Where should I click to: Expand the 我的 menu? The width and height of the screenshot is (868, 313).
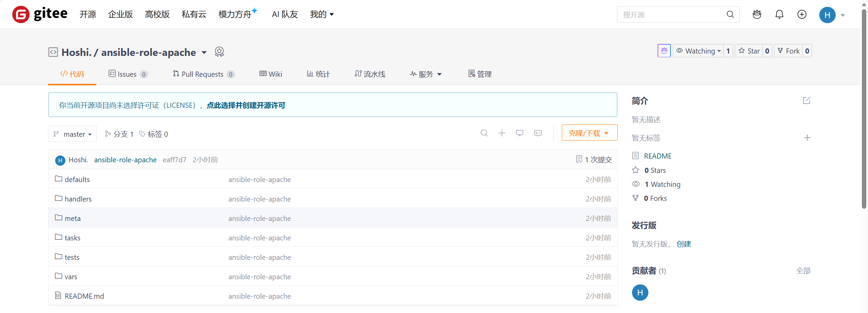pyautogui.click(x=321, y=14)
